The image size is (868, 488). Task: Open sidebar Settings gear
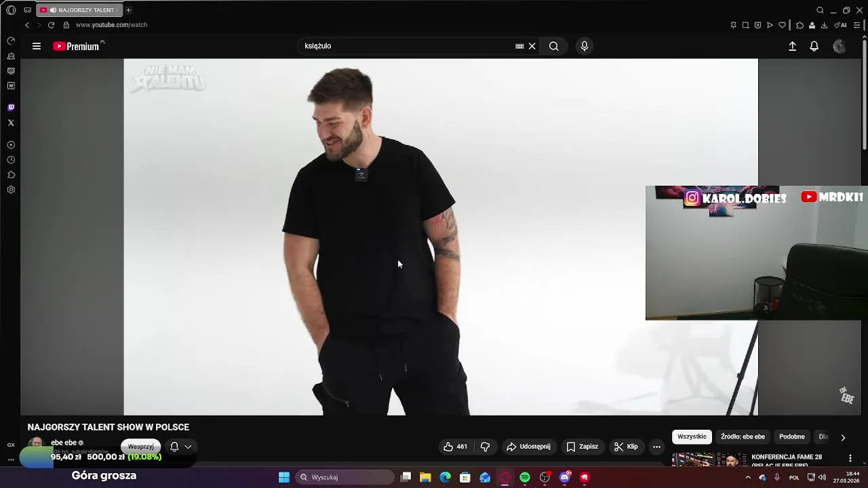11,190
